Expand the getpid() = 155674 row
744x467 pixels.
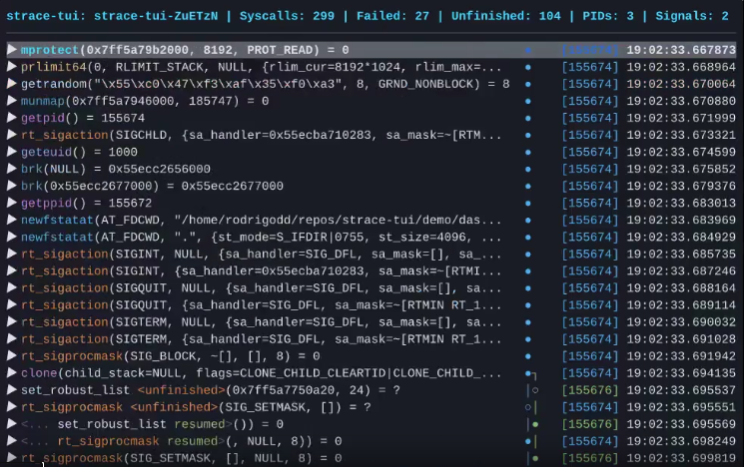(12, 118)
